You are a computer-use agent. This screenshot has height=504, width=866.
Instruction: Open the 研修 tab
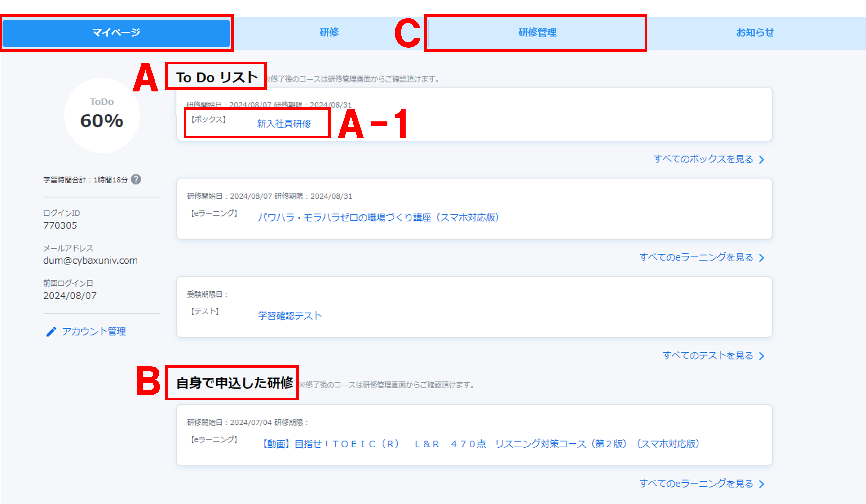point(329,33)
